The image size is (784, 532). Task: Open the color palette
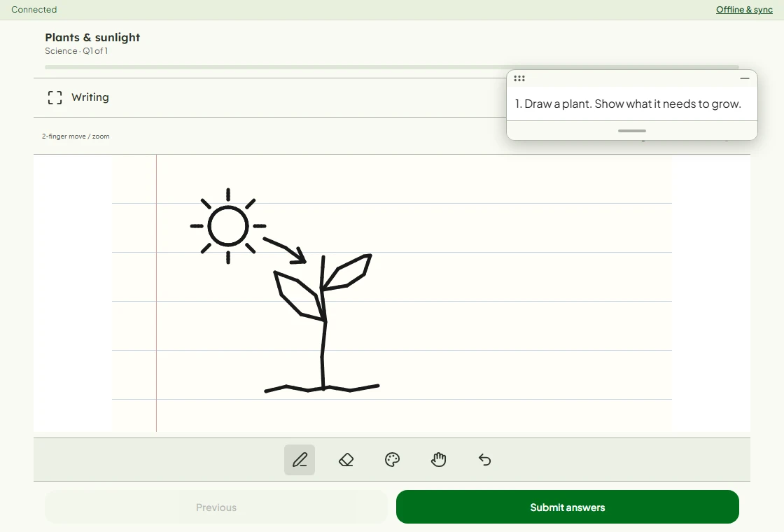[393, 459]
